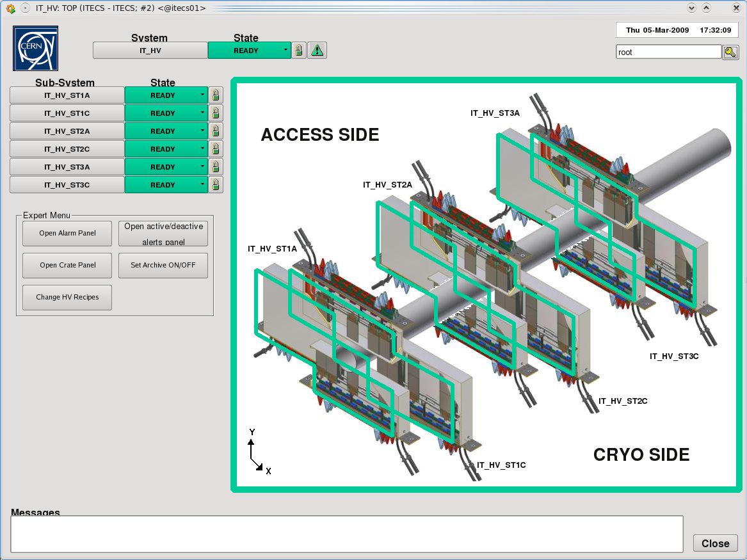Image resolution: width=747 pixels, height=560 pixels.
Task: Open the Change HV Recipes button
Action: (67, 297)
